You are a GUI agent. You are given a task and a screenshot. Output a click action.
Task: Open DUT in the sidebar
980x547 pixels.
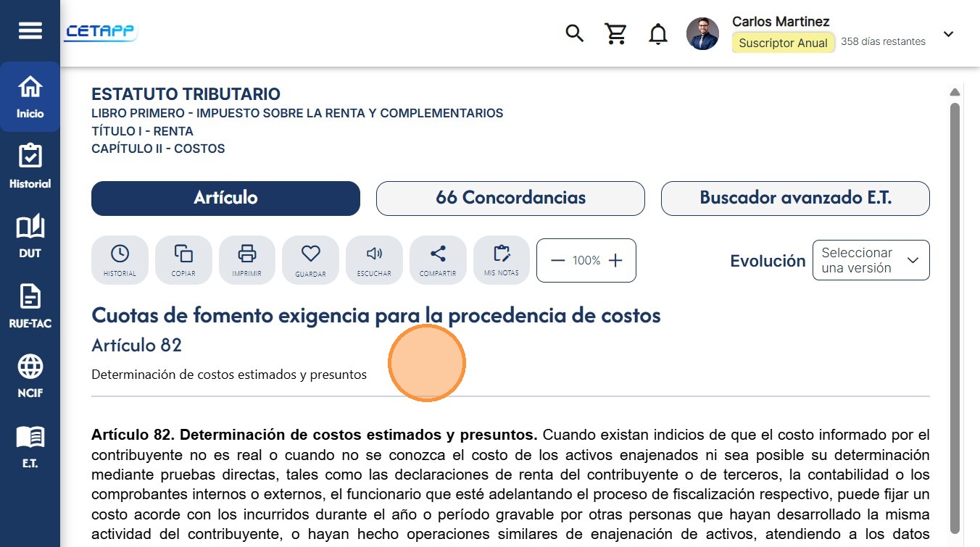(30, 237)
